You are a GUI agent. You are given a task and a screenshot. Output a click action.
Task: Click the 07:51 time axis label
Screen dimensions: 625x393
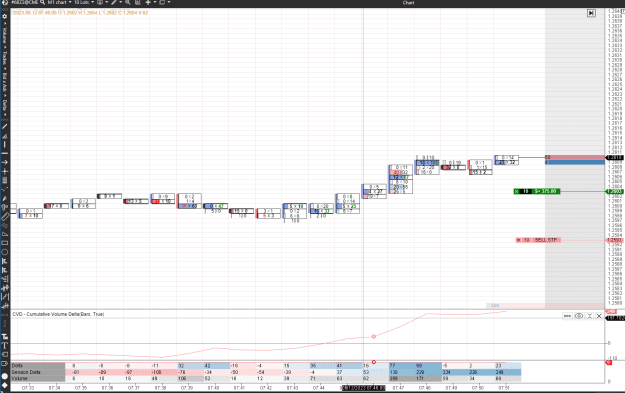coord(503,387)
